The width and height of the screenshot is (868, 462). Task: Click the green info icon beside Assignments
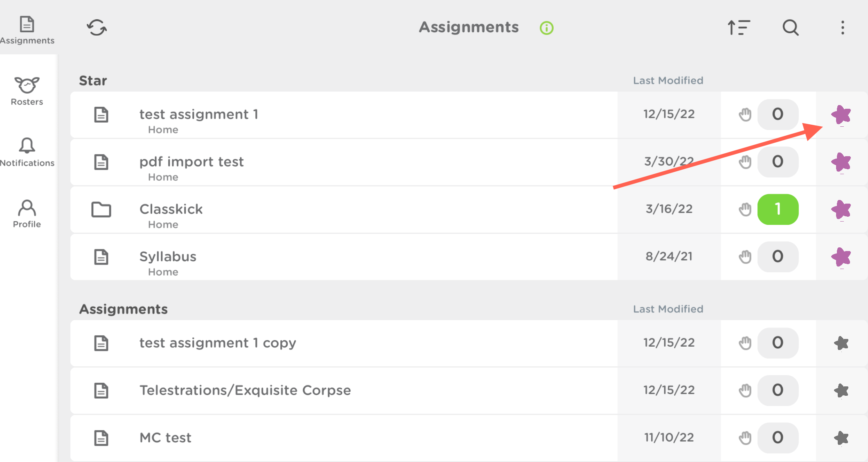(546, 27)
